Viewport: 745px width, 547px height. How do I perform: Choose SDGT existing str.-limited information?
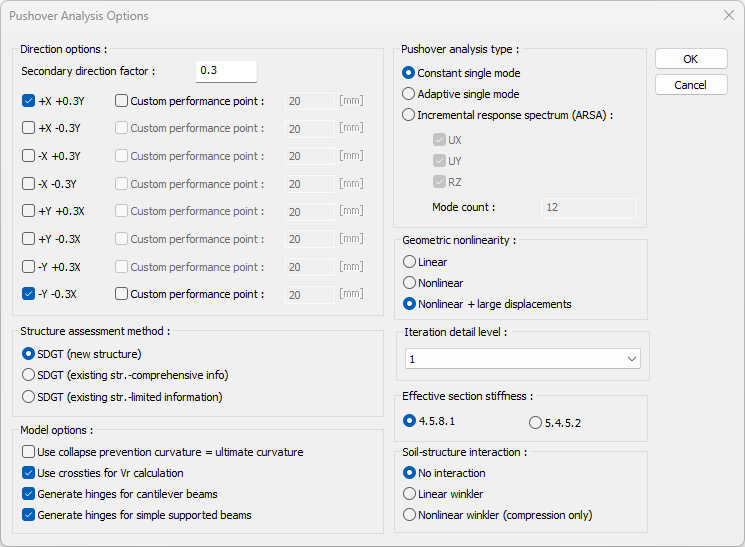pos(29,397)
